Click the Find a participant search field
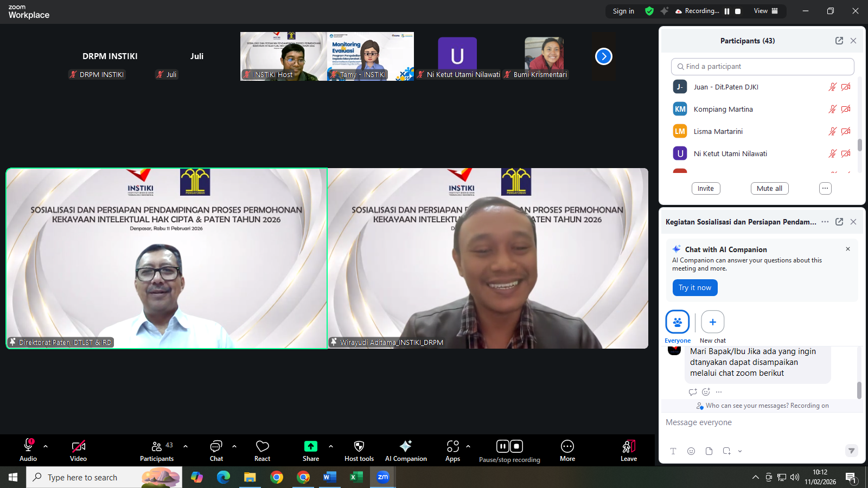The height and width of the screenshot is (488, 868). (x=762, y=66)
